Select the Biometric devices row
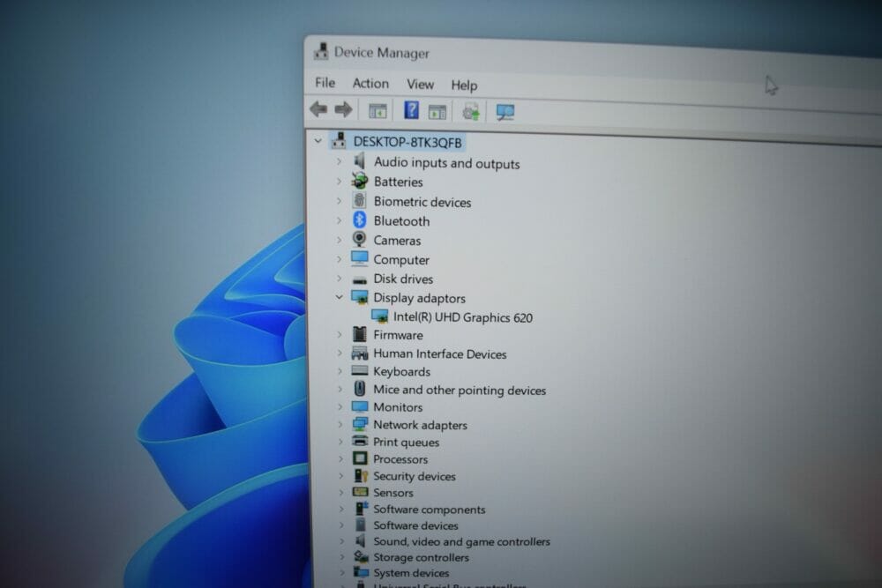This screenshot has height=588, width=882. click(422, 202)
